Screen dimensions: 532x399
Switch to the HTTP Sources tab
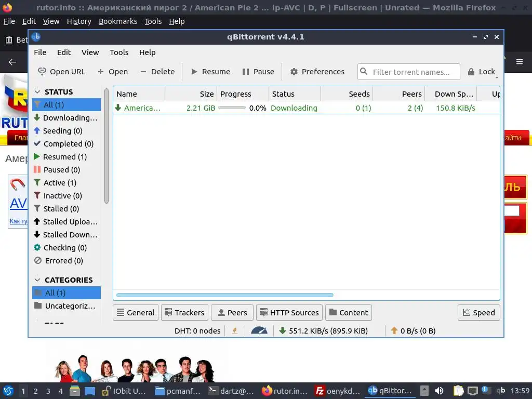pyautogui.click(x=289, y=312)
